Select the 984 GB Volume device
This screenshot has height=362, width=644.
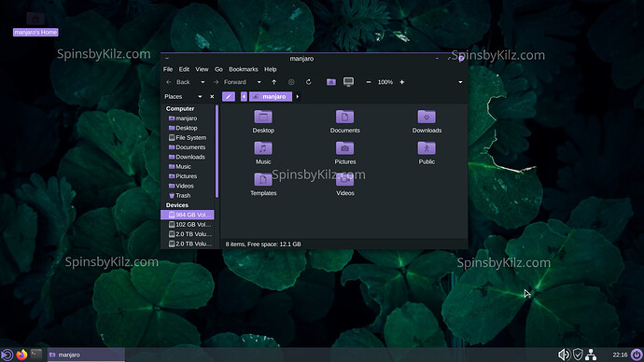point(188,215)
